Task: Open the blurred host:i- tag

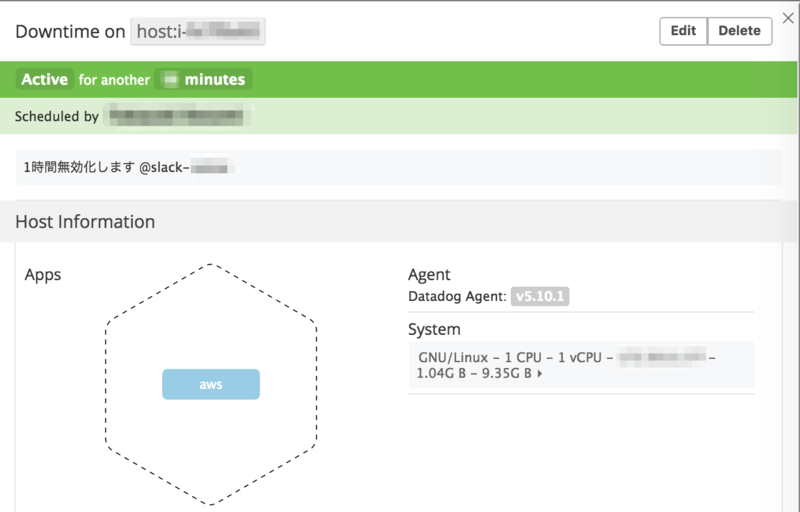Action: pyautogui.click(x=198, y=32)
